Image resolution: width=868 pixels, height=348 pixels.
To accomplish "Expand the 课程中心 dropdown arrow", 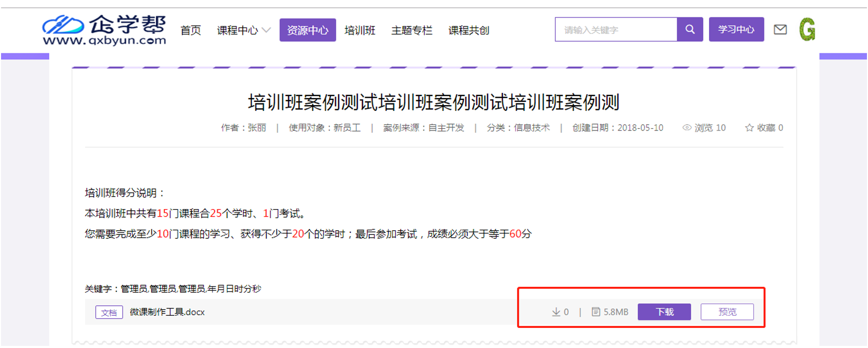I will pyautogui.click(x=267, y=30).
